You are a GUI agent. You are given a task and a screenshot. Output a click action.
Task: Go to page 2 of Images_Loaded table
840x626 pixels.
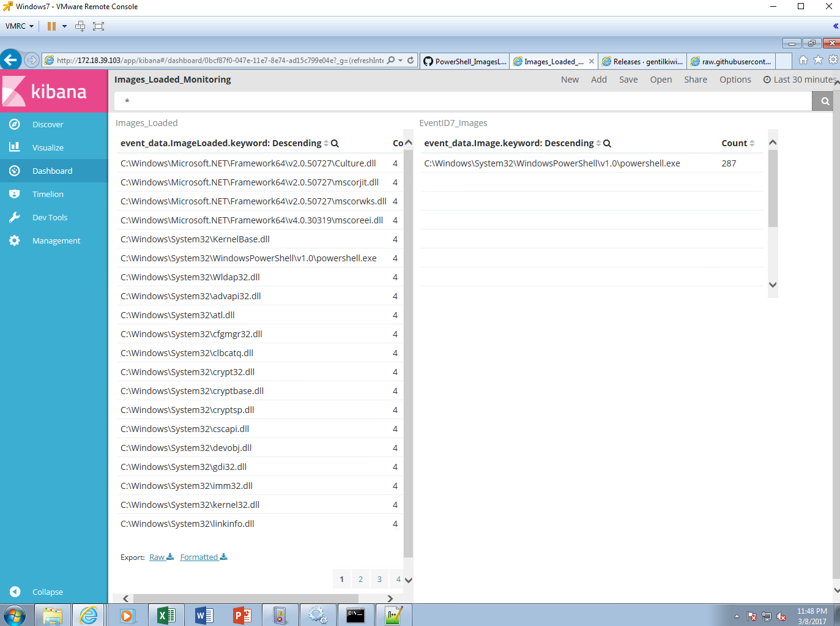360,579
